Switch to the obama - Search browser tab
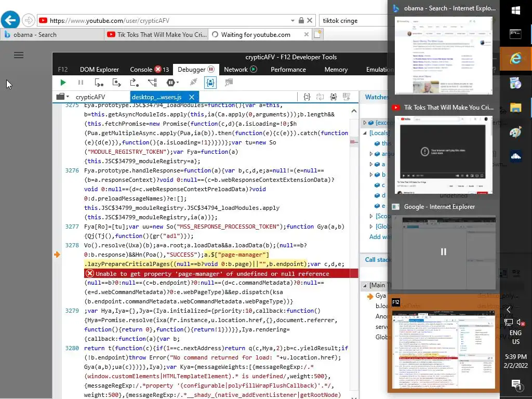 [x=52, y=35]
